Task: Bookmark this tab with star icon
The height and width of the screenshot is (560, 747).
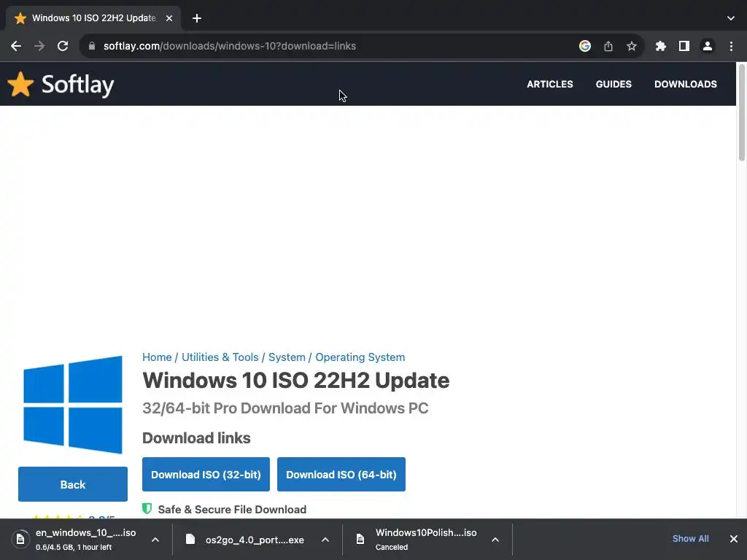Action: [x=632, y=46]
